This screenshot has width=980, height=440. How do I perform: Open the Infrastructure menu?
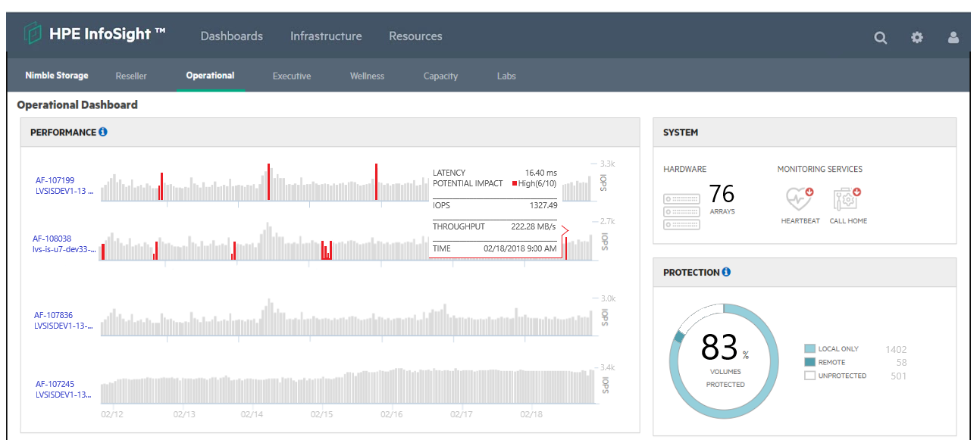(x=326, y=36)
